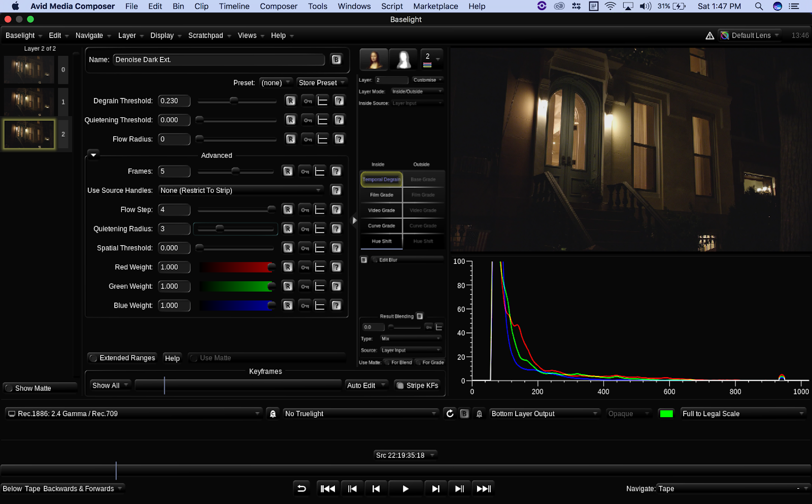This screenshot has width=812, height=504.
Task: Select layer 1 thumbnail in layer stack
Action: point(29,102)
